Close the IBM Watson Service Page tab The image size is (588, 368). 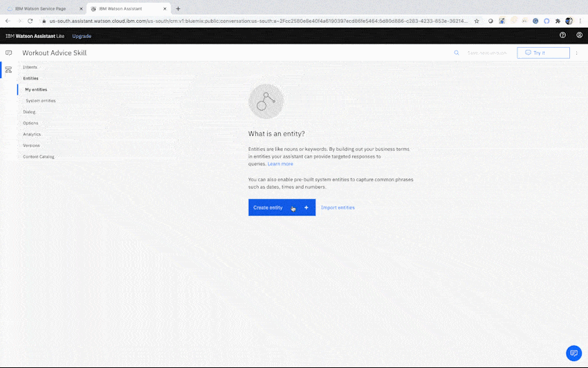point(81,8)
